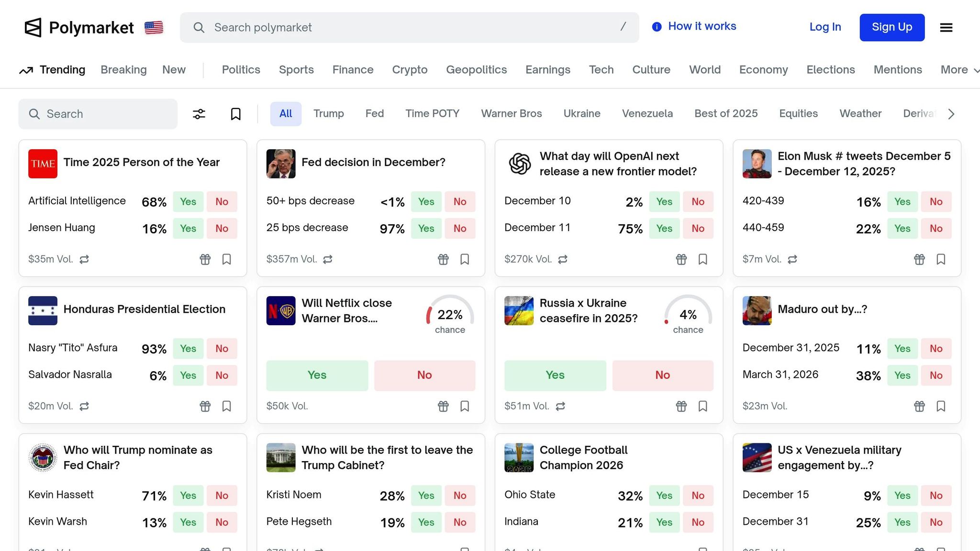The width and height of the screenshot is (980, 551).
Task: Click the How it works info icon
Action: pyautogui.click(x=657, y=27)
